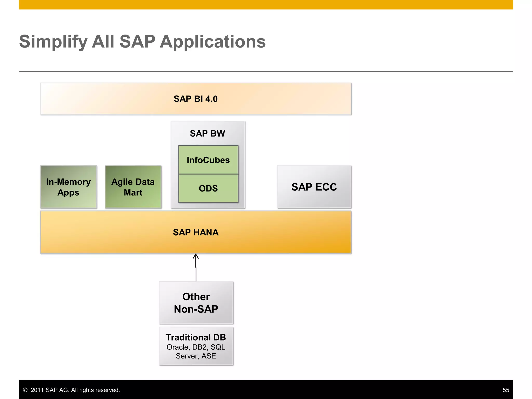
Task: Select the Agile Data Mart block
Action: tap(133, 187)
